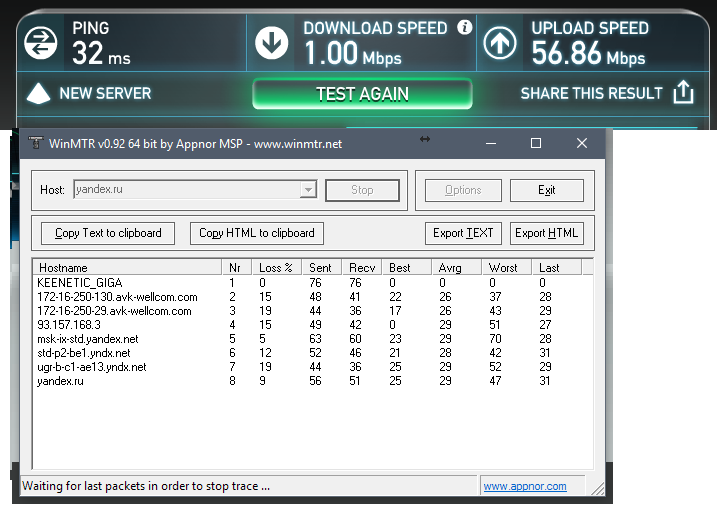
Task: Click Export TEXT button
Action: 463,233
